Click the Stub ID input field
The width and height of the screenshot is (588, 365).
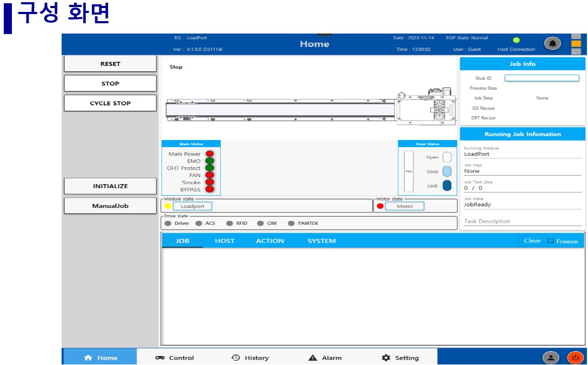542,78
